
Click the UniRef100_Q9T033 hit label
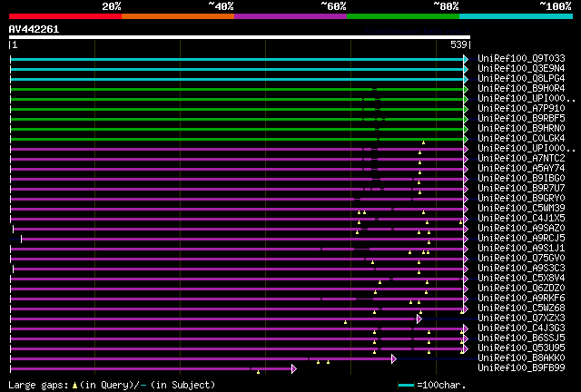click(x=521, y=59)
